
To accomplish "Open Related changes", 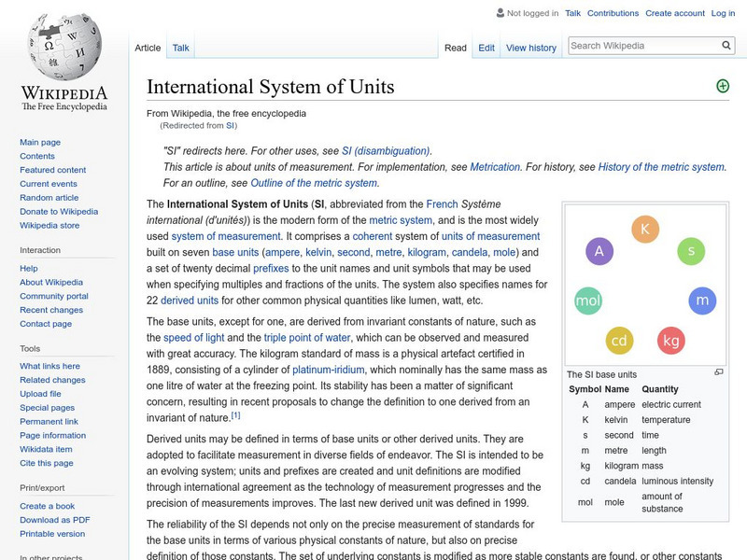I will pos(52,380).
